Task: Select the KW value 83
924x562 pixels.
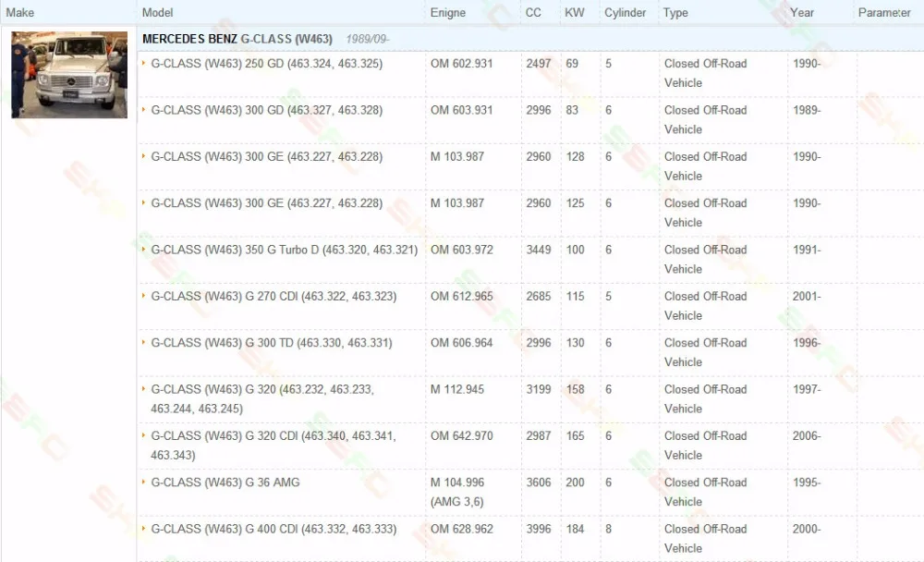Action: pyautogui.click(x=572, y=110)
